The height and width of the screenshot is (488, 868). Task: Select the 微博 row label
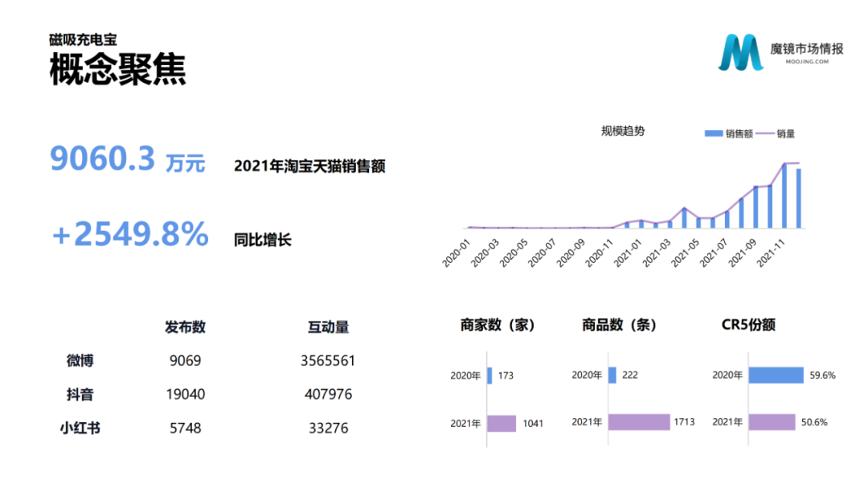pos(80,361)
